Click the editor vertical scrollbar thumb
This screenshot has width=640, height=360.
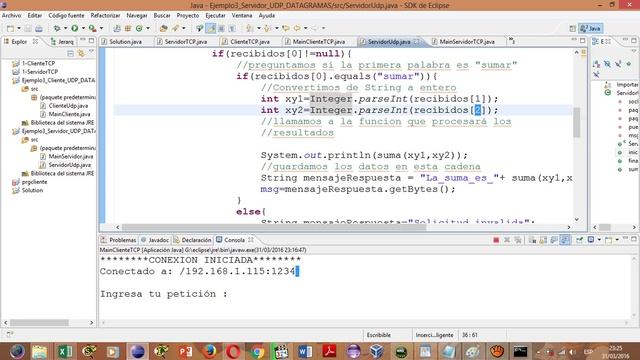[576, 122]
